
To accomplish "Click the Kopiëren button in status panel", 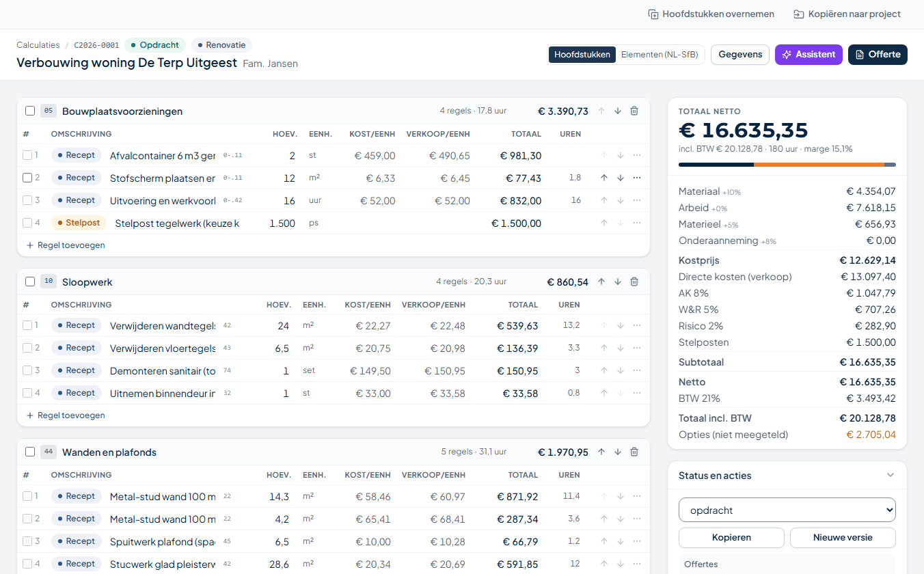I will (x=731, y=537).
